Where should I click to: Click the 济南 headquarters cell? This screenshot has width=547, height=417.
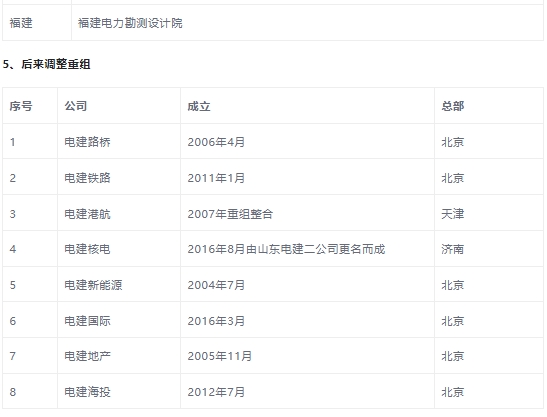point(452,249)
